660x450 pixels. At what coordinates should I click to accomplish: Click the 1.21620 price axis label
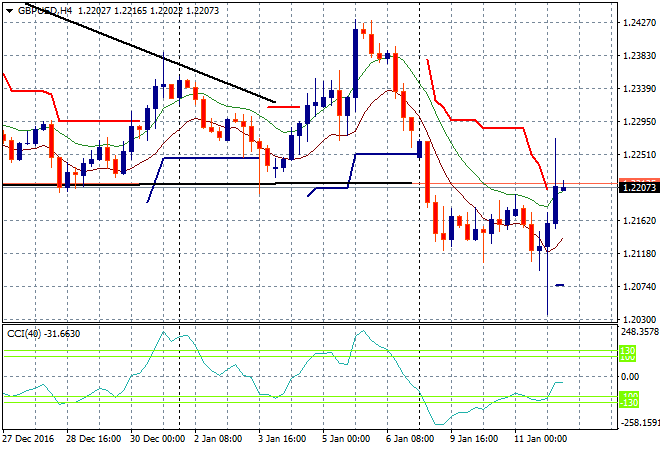(x=639, y=221)
